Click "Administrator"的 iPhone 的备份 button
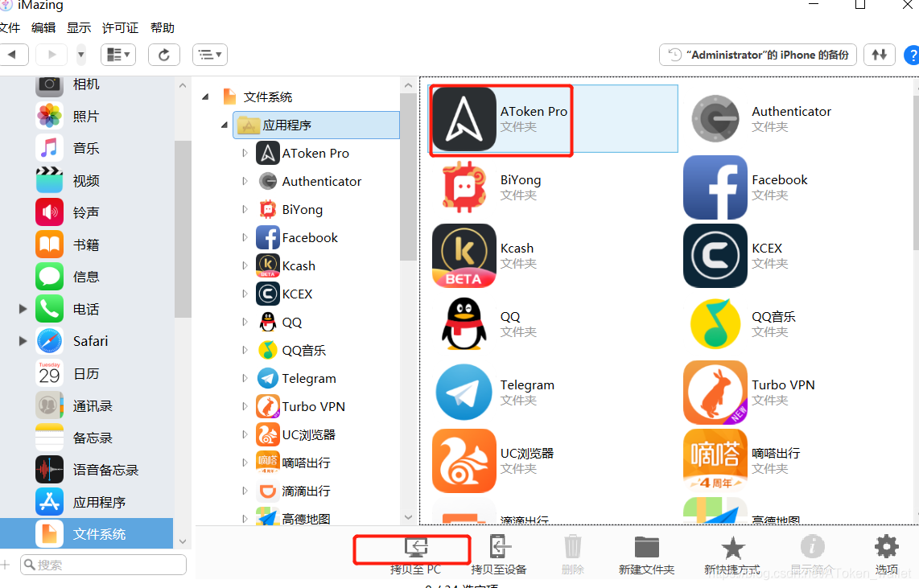Screen dimensions: 919x588 (x=758, y=55)
